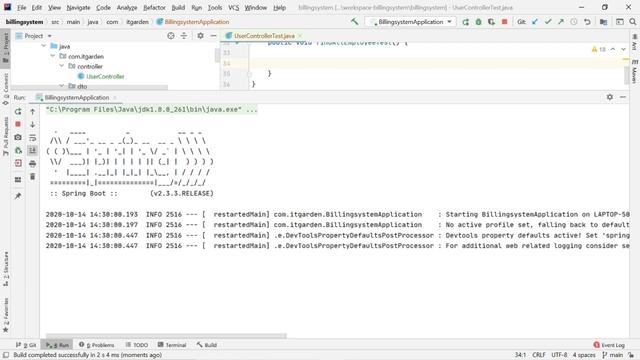Open Search Everywhere magnifier icon
640x360 pixels.
click(633, 22)
